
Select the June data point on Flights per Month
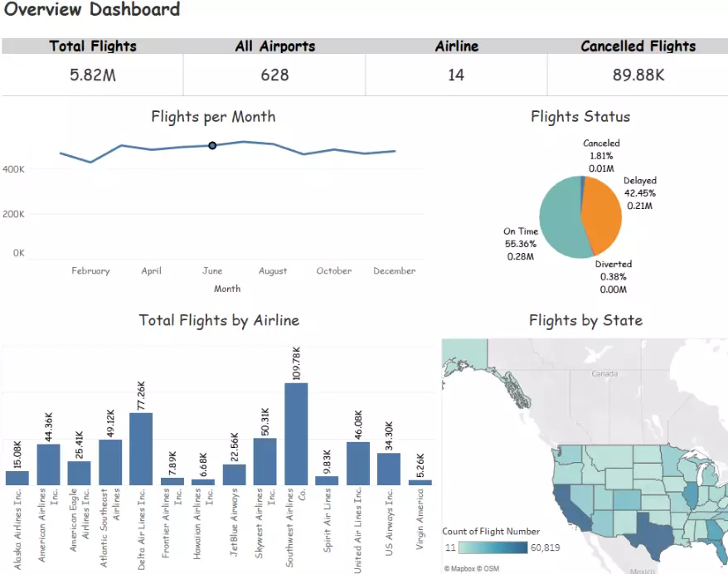pyautogui.click(x=212, y=145)
